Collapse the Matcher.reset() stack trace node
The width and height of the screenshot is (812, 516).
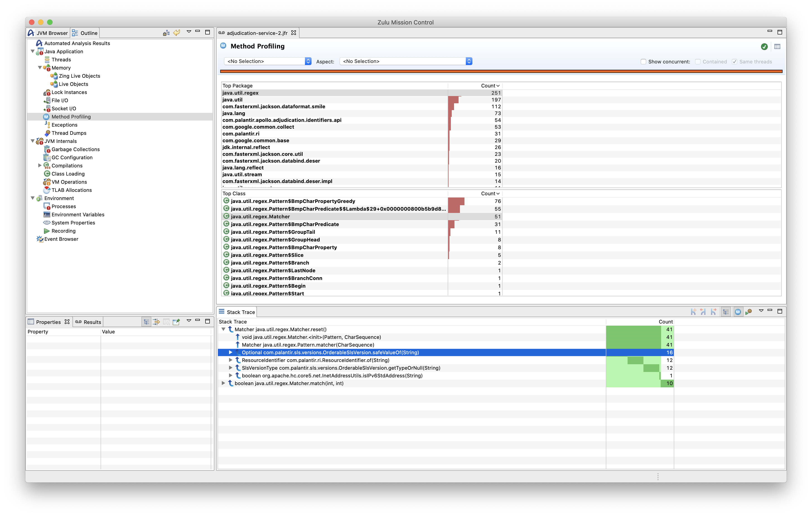tap(223, 329)
